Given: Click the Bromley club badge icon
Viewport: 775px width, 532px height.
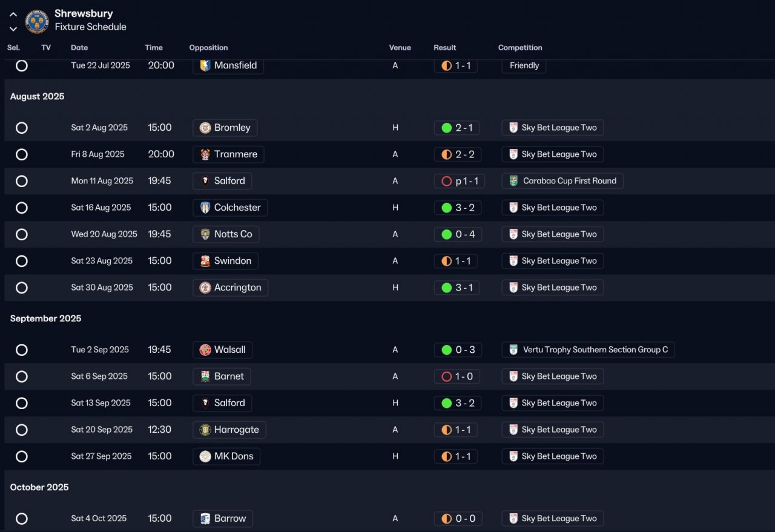Looking at the screenshot, I should click(205, 128).
